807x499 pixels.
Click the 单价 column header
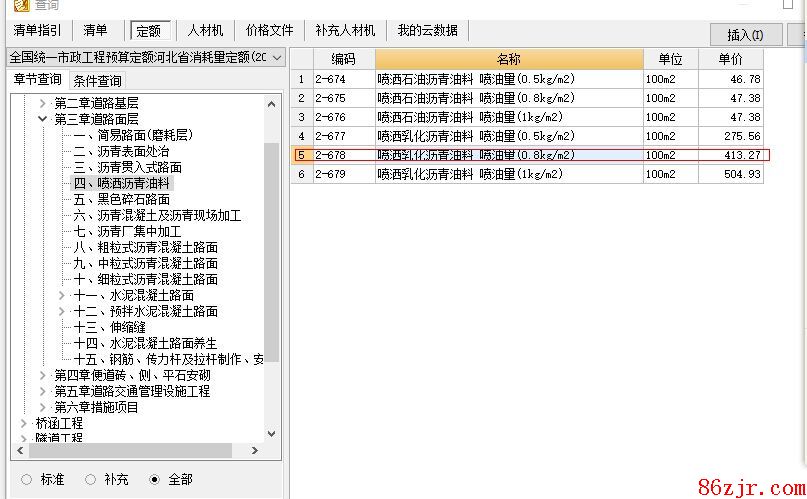tap(730, 59)
